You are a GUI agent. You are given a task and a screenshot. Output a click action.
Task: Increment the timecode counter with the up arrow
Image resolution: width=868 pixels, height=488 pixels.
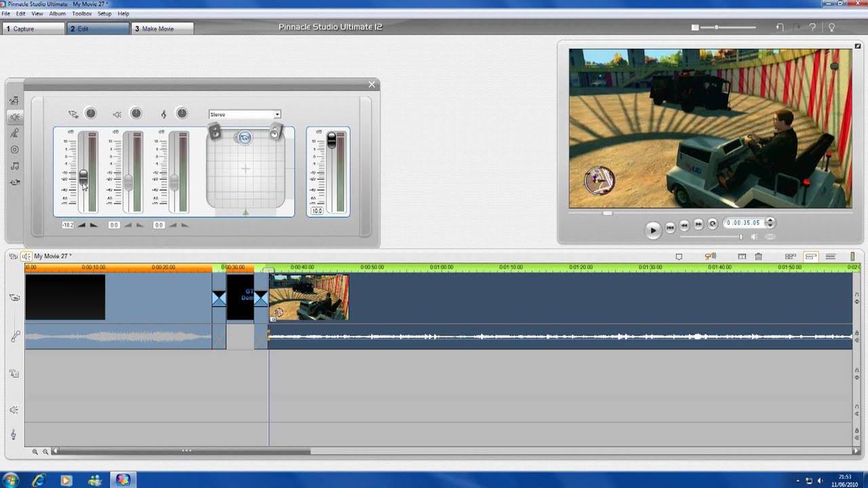pyautogui.click(x=769, y=220)
